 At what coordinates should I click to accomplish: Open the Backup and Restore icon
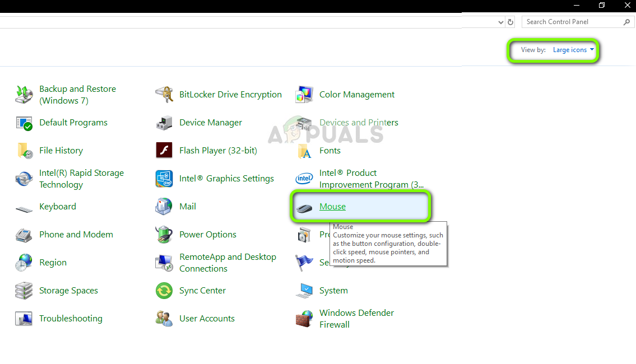[24, 95]
